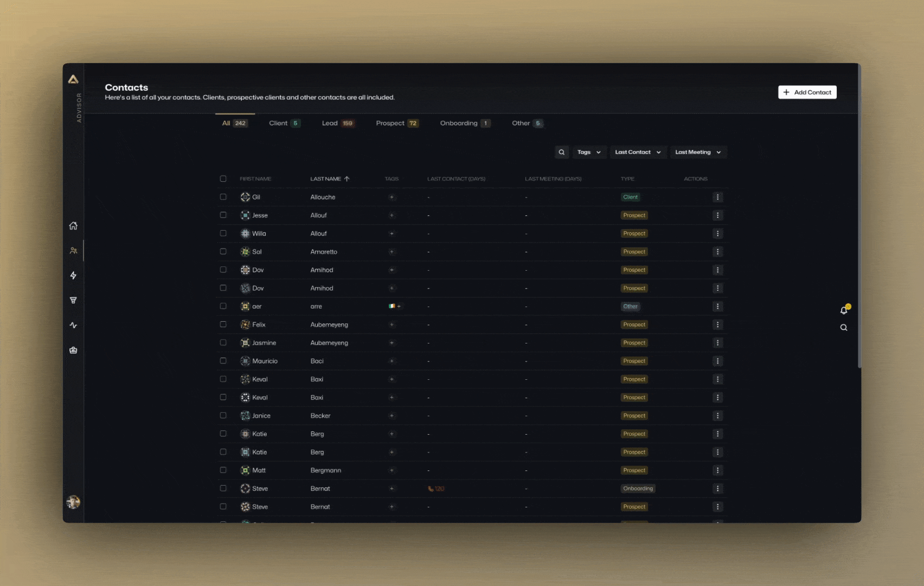Check the Willa Allouf row

[223, 234]
